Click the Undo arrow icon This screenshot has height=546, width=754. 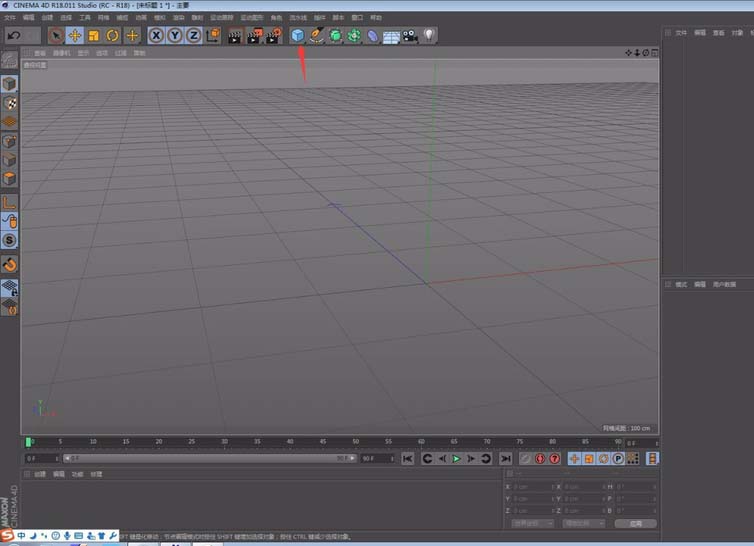click(13, 36)
